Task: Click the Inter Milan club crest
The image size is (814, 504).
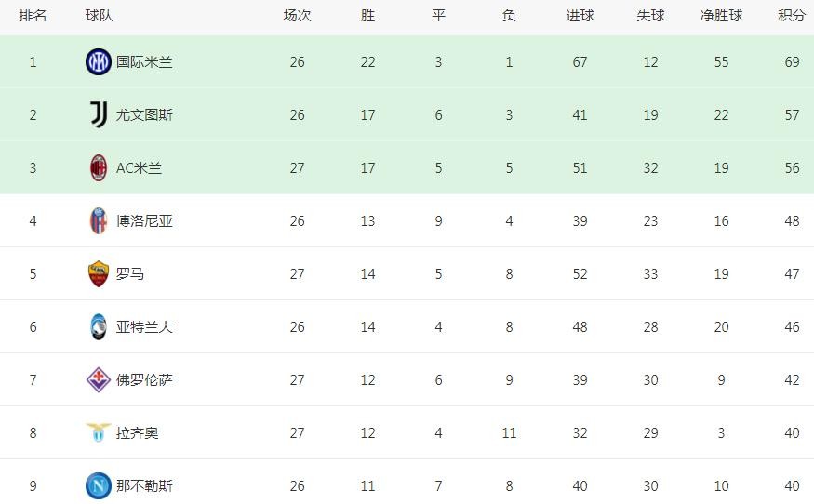Action: point(98,62)
